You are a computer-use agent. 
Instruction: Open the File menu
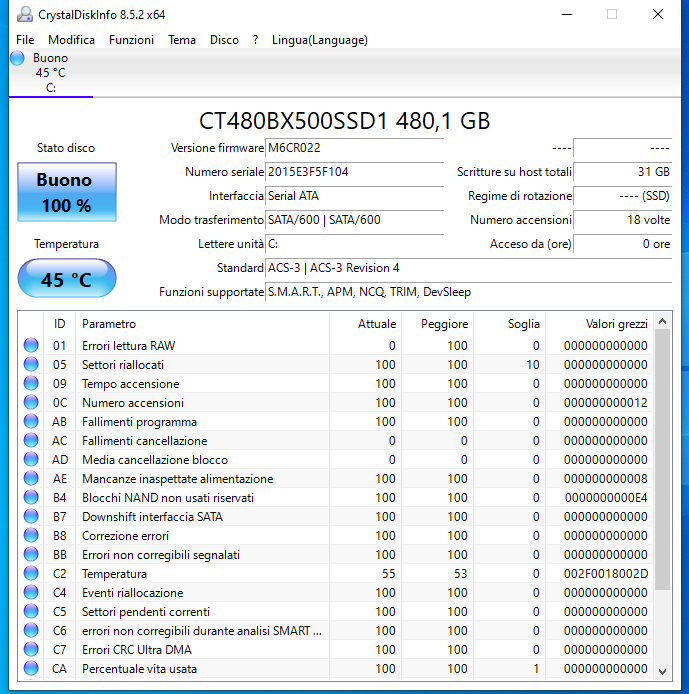[25, 40]
